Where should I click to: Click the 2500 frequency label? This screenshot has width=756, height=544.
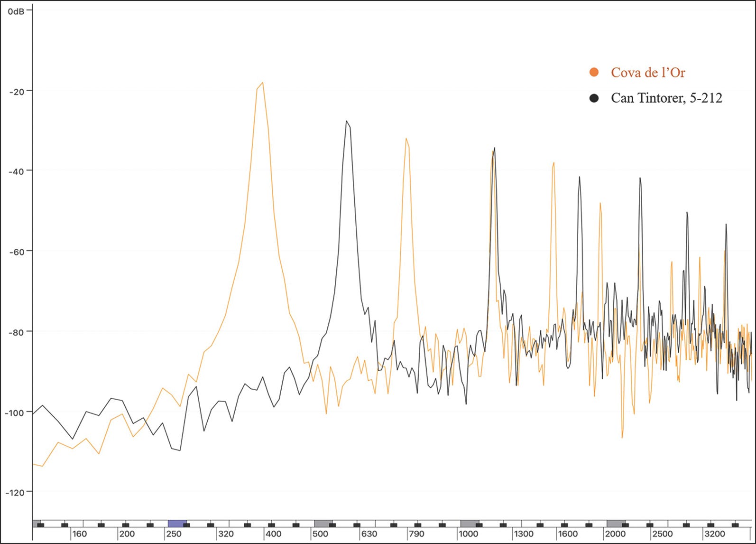pos(662,534)
